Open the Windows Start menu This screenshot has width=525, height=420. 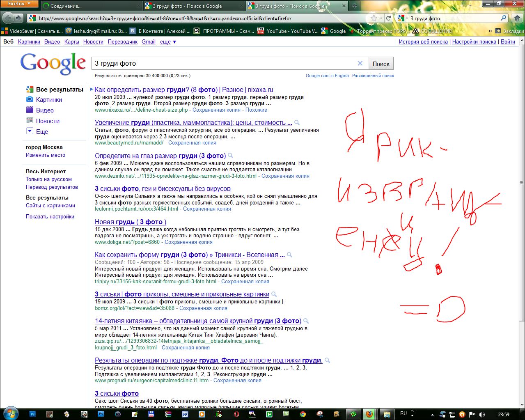pos(10,414)
